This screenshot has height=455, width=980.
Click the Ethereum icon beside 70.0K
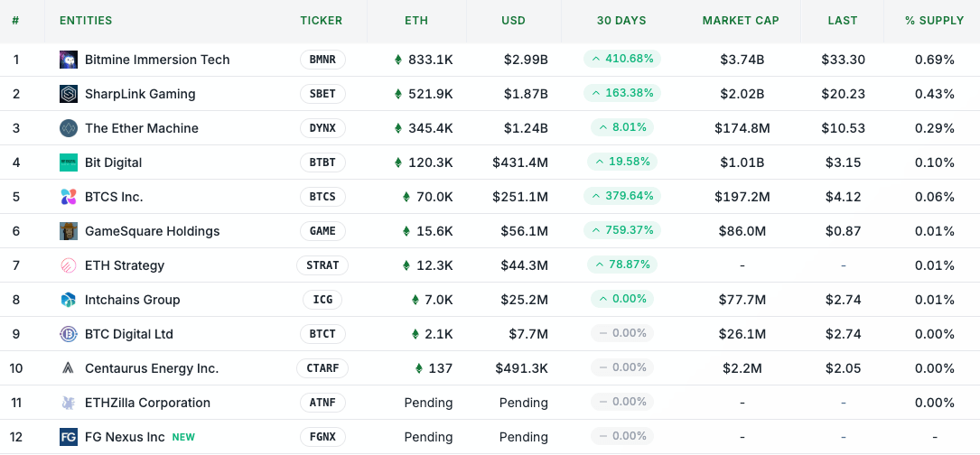click(x=406, y=197)
